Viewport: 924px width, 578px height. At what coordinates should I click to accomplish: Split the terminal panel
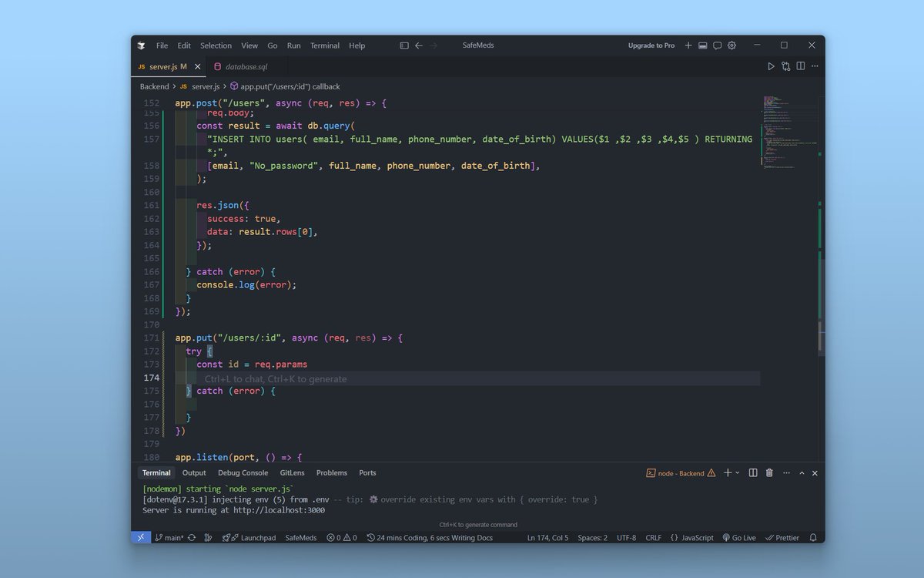[x=753, y=472]
